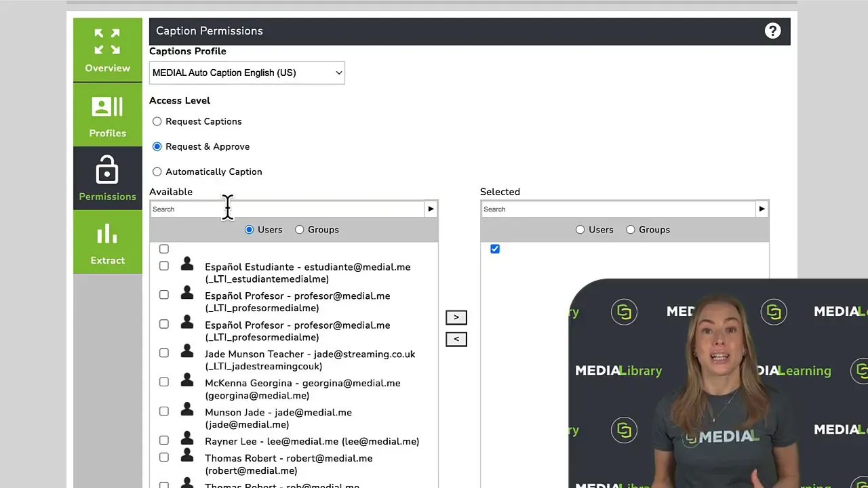868x488 pixels.
Task: Run the Available list search arrow
Action: 431,209
